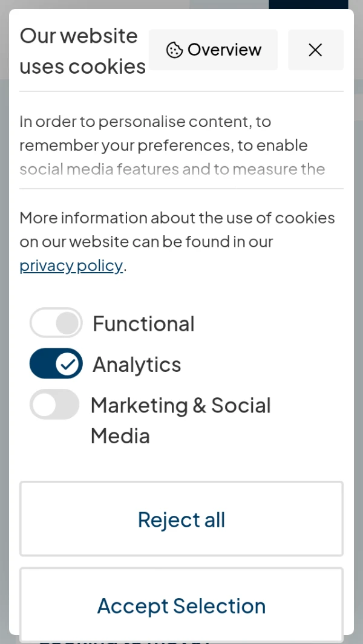Close the cookie dialog with X
This screenshot has height=644, width=363.
pyautogui.click(x=315, y=50)
